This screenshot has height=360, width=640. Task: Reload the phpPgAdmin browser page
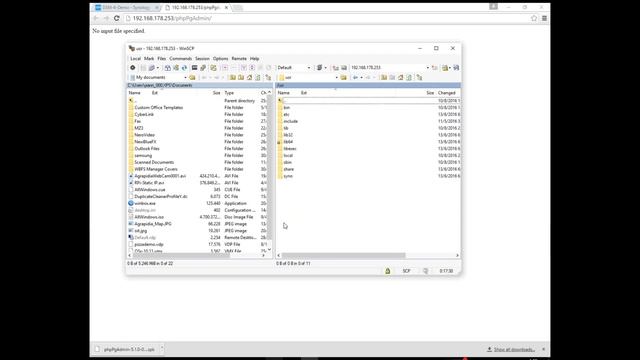(x=117, y=18)
